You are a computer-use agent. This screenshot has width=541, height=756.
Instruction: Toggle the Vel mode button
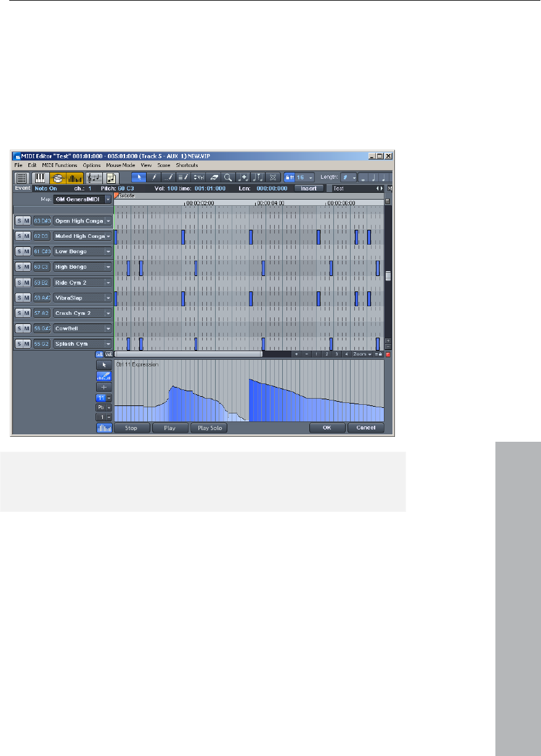108,354
